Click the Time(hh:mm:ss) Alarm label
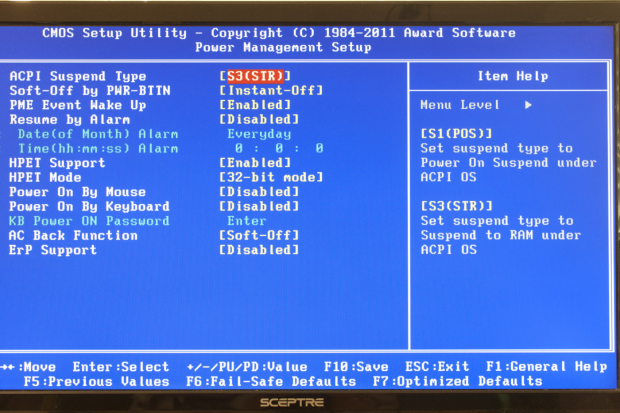The image size is (620, 413). [98, 148]
